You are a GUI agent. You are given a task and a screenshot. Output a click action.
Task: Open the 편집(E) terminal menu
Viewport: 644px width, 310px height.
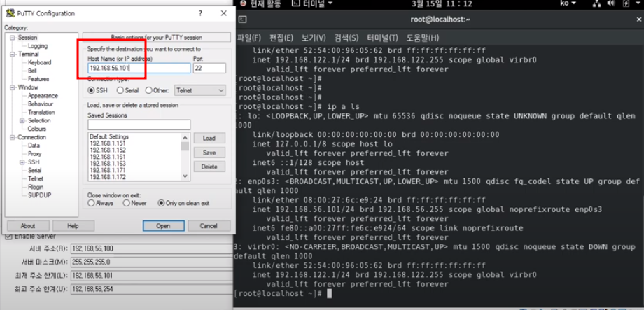[281, 38]
